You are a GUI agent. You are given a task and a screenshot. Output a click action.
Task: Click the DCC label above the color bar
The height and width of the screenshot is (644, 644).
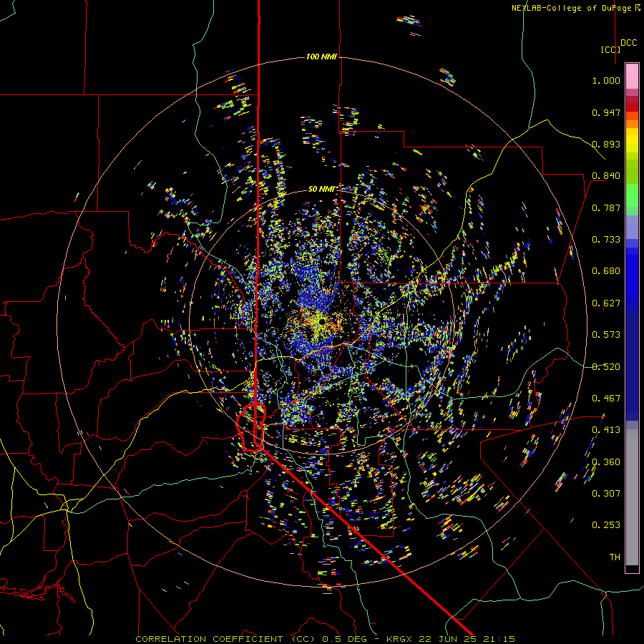tap(629, 43)
